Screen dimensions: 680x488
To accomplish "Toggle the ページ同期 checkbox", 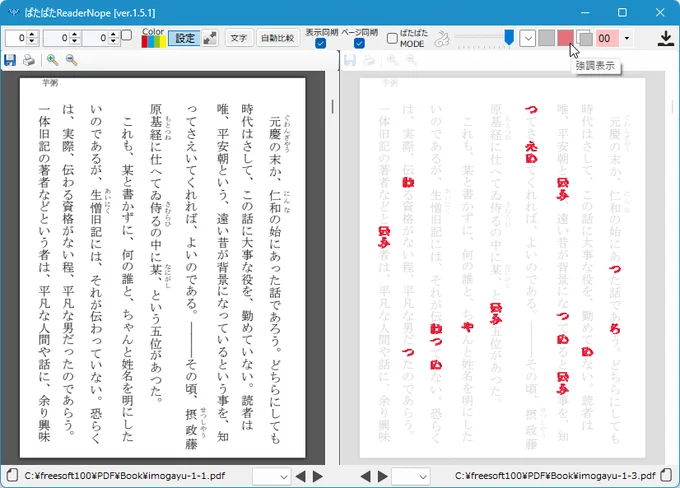I will 359,43.
